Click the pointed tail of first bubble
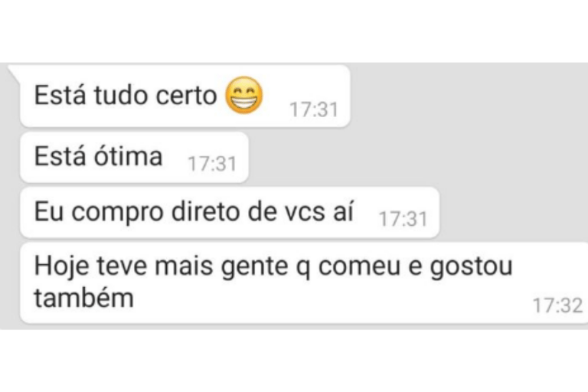The width and height of the screenshot is (588, 392). pyautogui.click(x=15, y=71)
